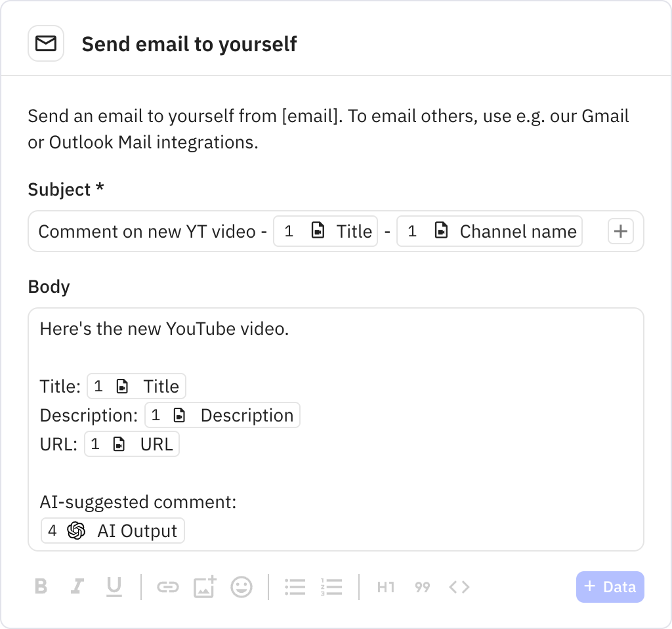
Task: Click the Description variable pill in the Body
Action: tap(222, 415)
